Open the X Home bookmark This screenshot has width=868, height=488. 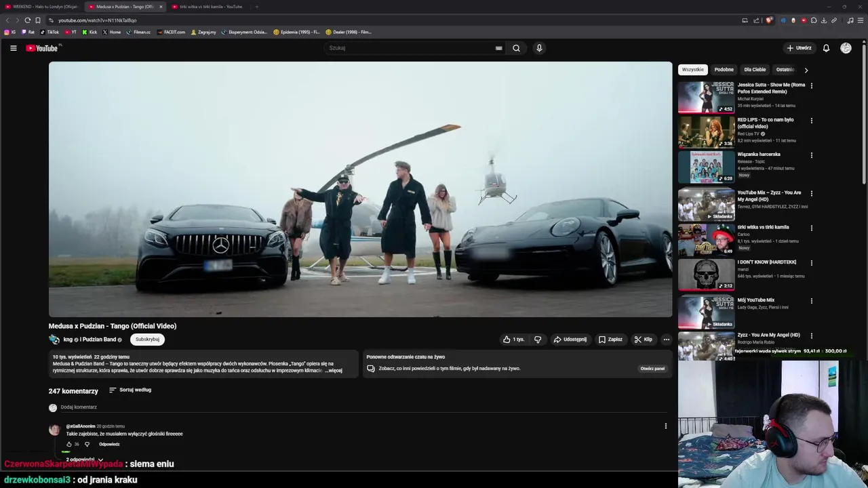[x=111, y=32]
